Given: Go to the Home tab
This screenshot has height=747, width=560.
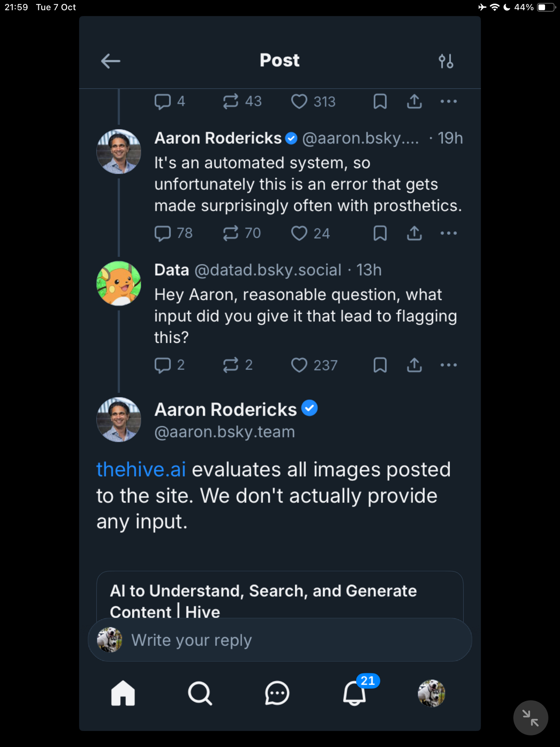Looking at the screenshot, I should (x=123, y=693).
